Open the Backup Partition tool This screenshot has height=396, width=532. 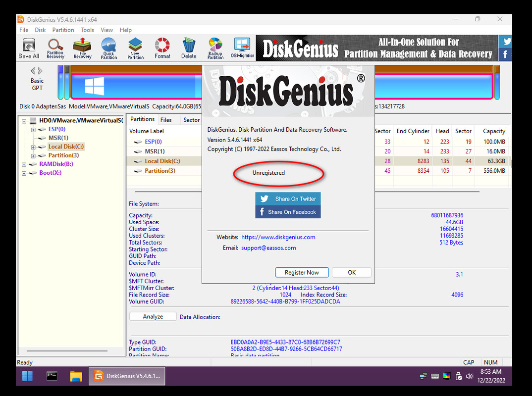(x=215, y=49)
